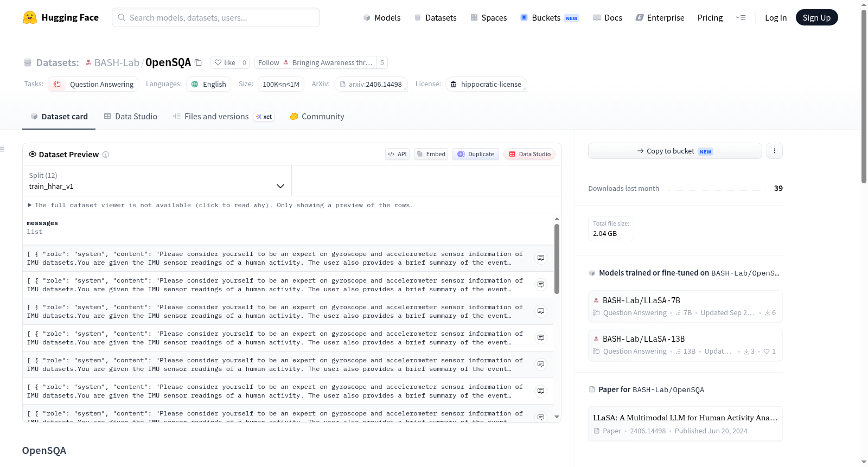Open the three-dot options menu beside Copy to bucket

click(x=774, y=151)
